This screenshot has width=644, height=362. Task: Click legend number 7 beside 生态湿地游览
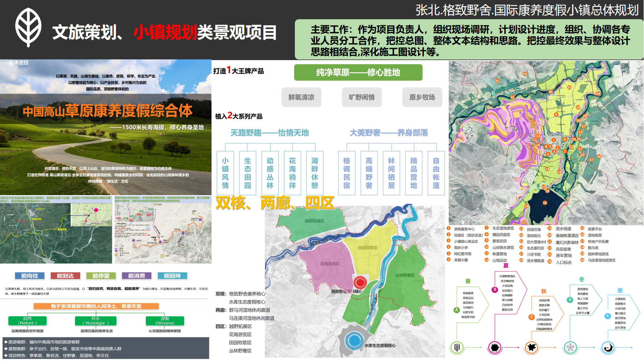point(486,228)
